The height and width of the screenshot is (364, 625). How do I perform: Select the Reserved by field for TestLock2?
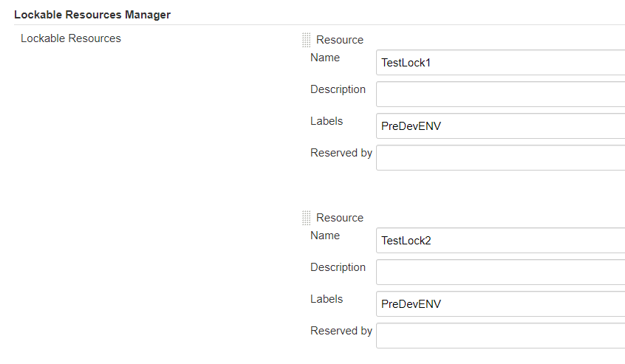tap(500, 336)
